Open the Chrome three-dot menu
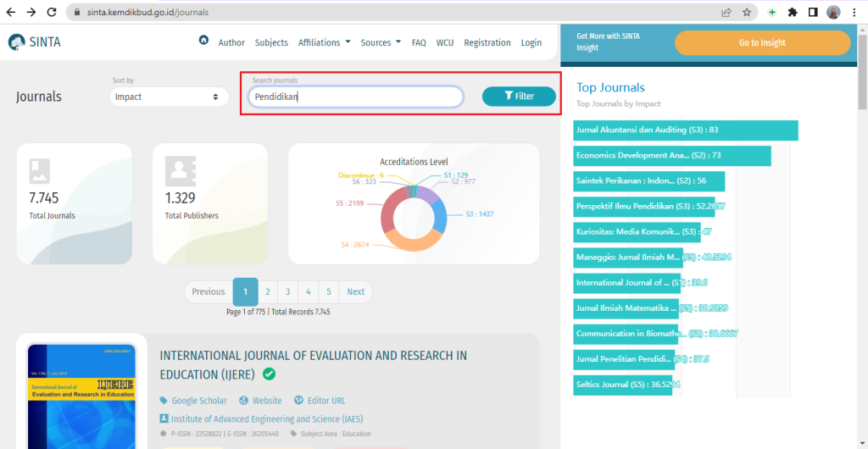Image resolution: width=868 pixels, height=449 pixels. point(854,12)
